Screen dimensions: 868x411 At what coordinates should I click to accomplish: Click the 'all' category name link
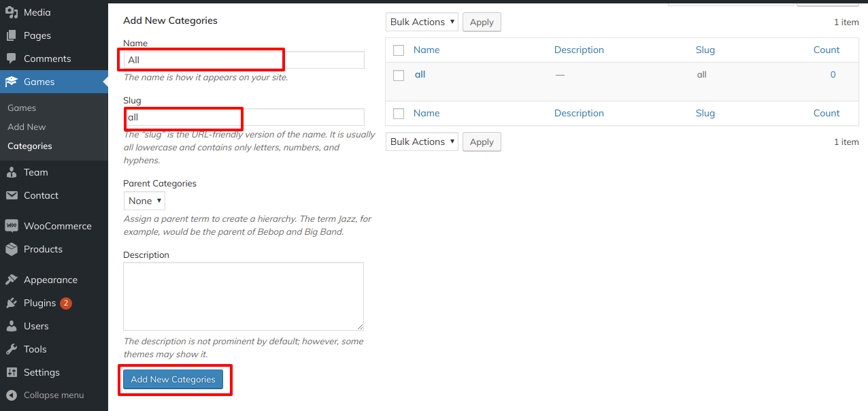click(x=420, y=75)
